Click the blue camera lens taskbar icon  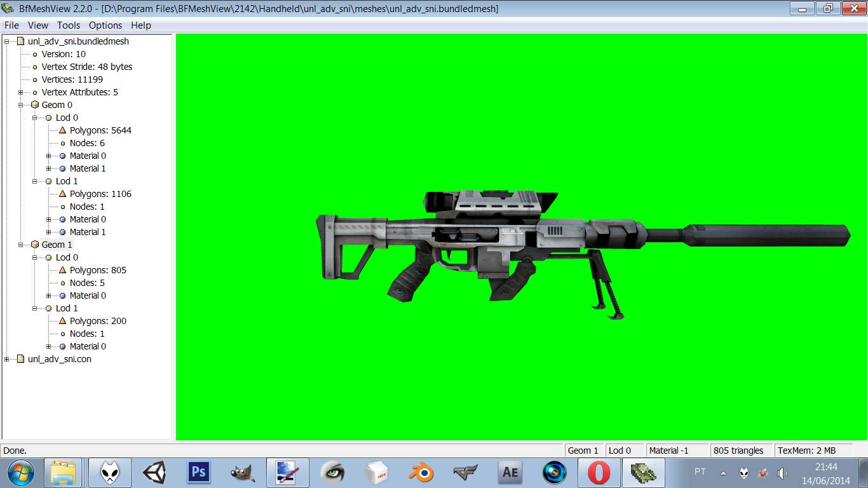tap(554, 473)
